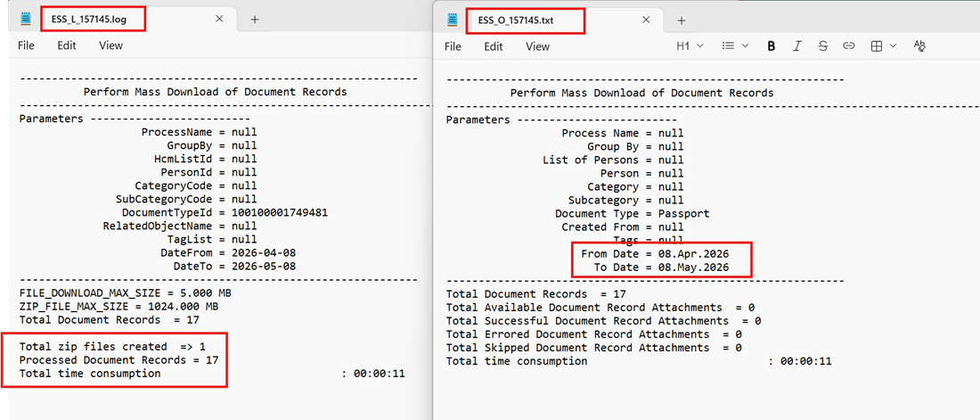Click List of Persons = null line

pyautogui.click(x=613, y=160)
